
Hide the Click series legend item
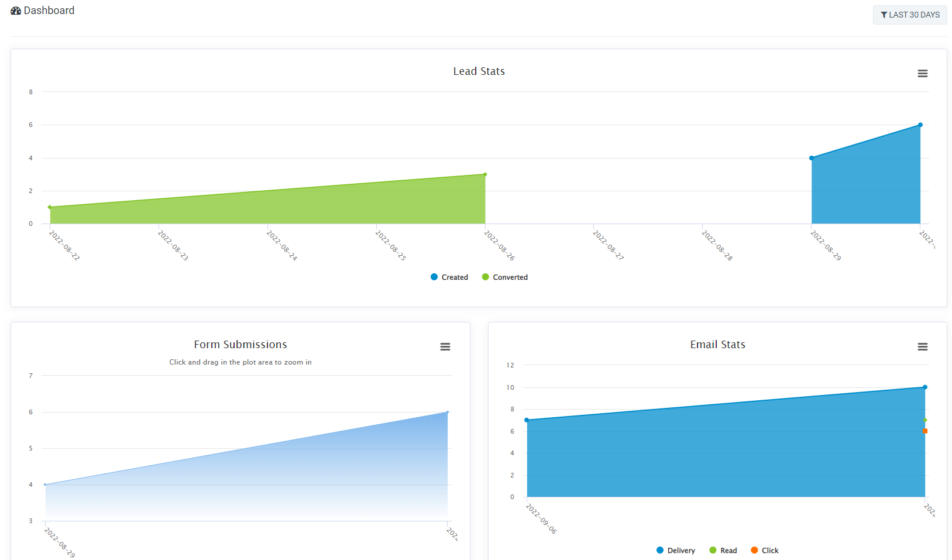tap(765, 551)
